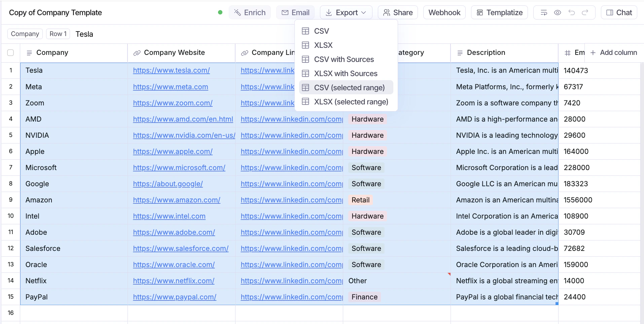Click the Company Website link-type icon
644x324 pixels.
(x=137, y=53)
